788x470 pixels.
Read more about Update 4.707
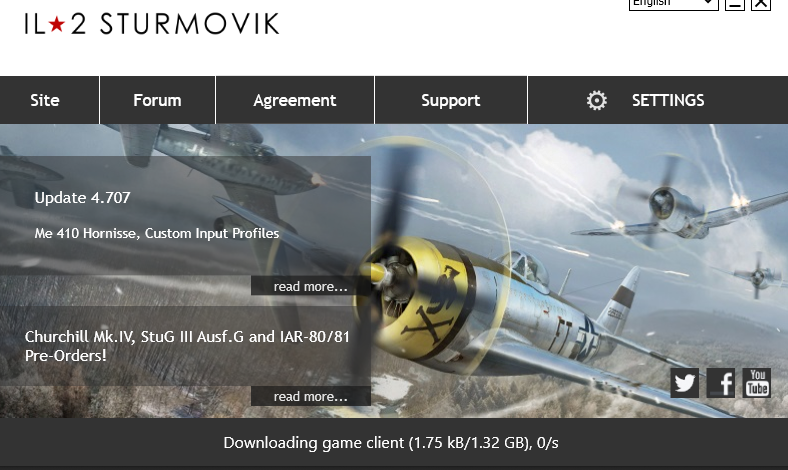click(x=311, y=286)
